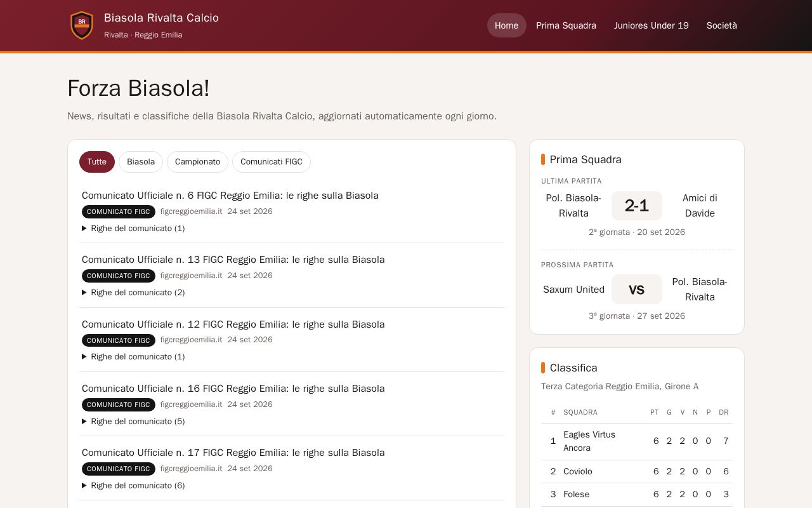
Task: Expand Righe del comunicato (1) under Comunicato n. 6
Action: pyautogui.click(x=133, y=229)
